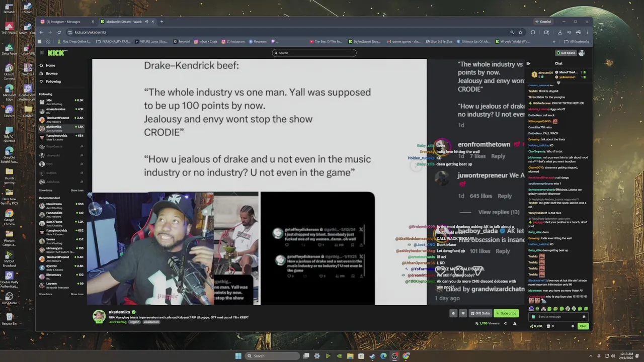The image size is (644, 362).
Task: Go to Home in Kick sidebar
Action: coord(50,65)
